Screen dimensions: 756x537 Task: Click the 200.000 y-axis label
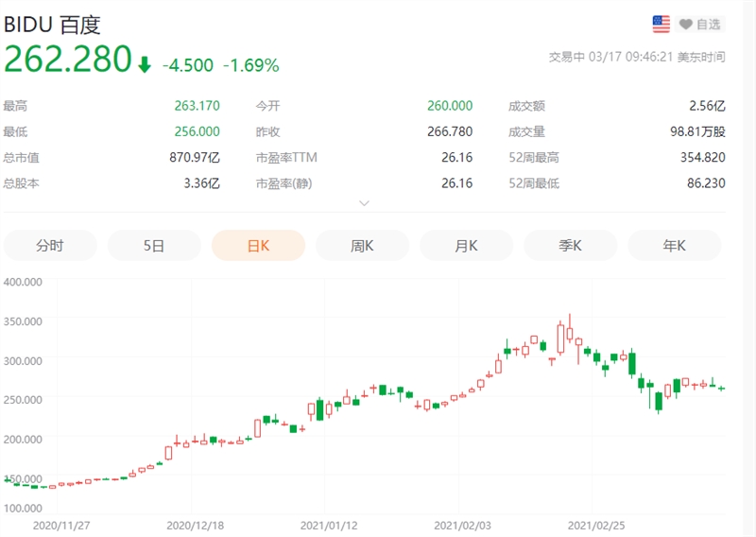tap(23, 439)
